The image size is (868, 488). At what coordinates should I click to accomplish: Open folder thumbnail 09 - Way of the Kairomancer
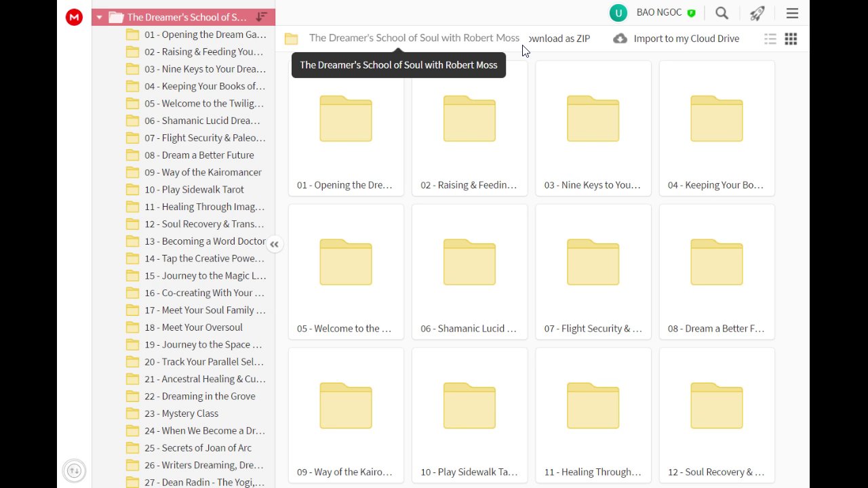(x=346, y=415)
